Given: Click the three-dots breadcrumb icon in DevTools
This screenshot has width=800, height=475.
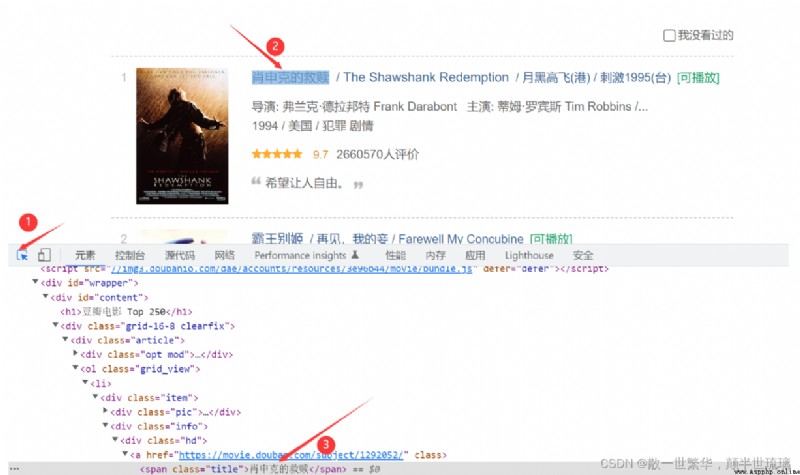Looking at the screenshot, I should [x=14, y=468].
